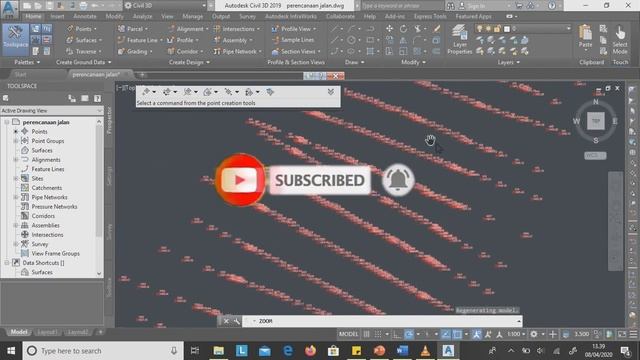Image resolution: width=640 pixels, height=360 pixels.
Task: Click the command line ZOOM input field
Action: click(x=383, y=321)
